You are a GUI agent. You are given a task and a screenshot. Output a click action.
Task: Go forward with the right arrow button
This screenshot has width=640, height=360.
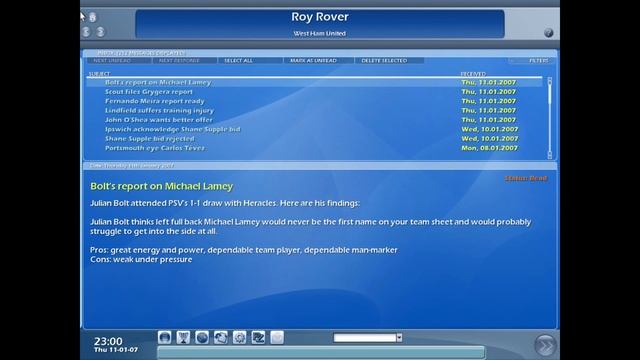100,32
